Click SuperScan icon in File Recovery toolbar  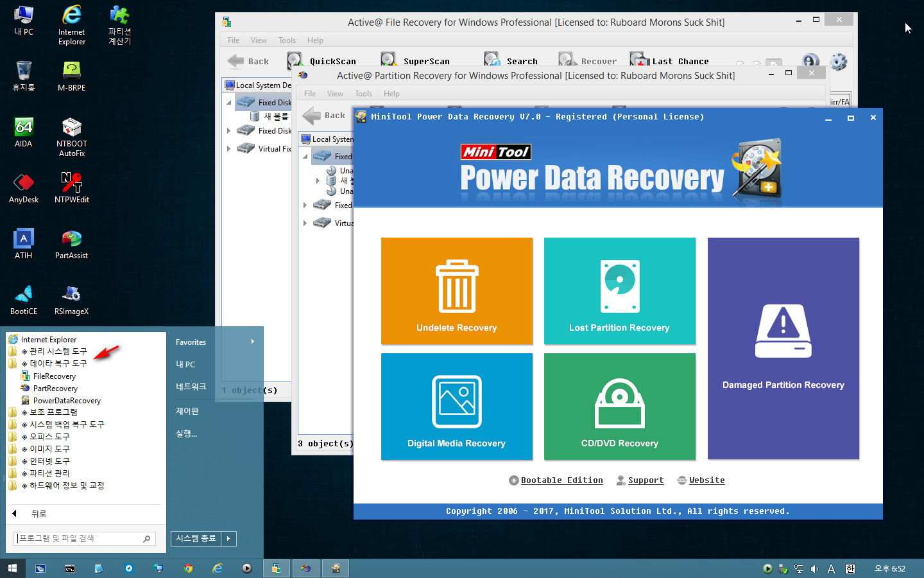tap(388, 60)
